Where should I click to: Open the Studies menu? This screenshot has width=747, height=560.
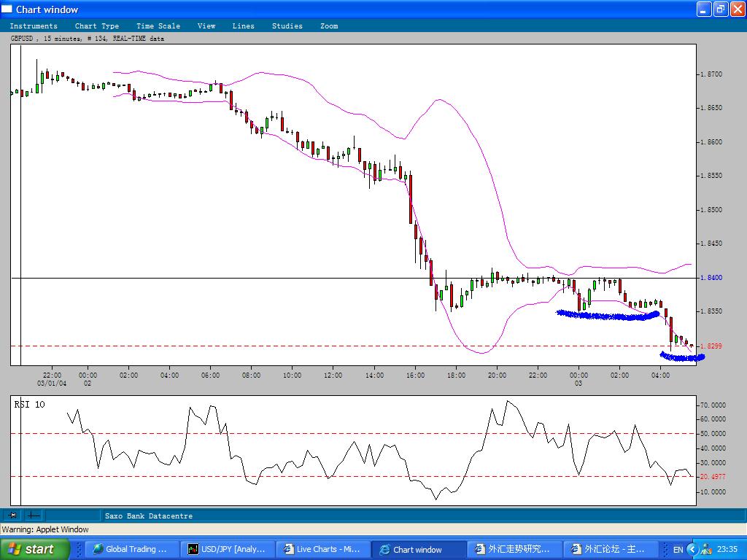(287, 26)
